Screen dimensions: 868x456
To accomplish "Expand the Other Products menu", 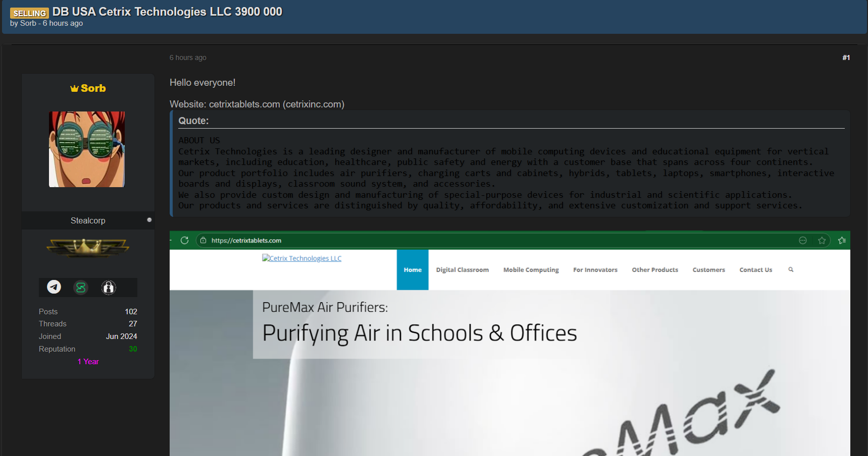I will [655, 270].
